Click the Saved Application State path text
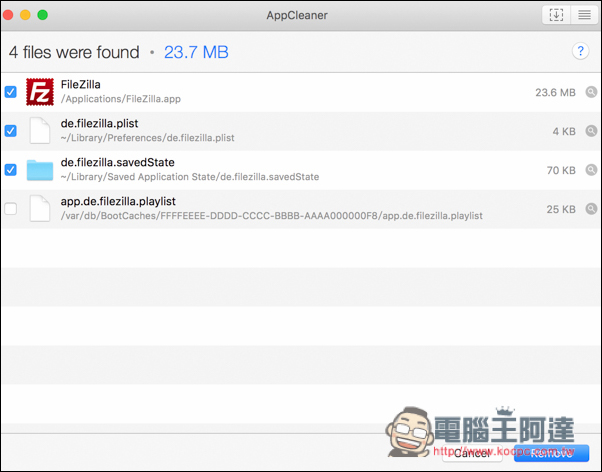 click(190, 177)
